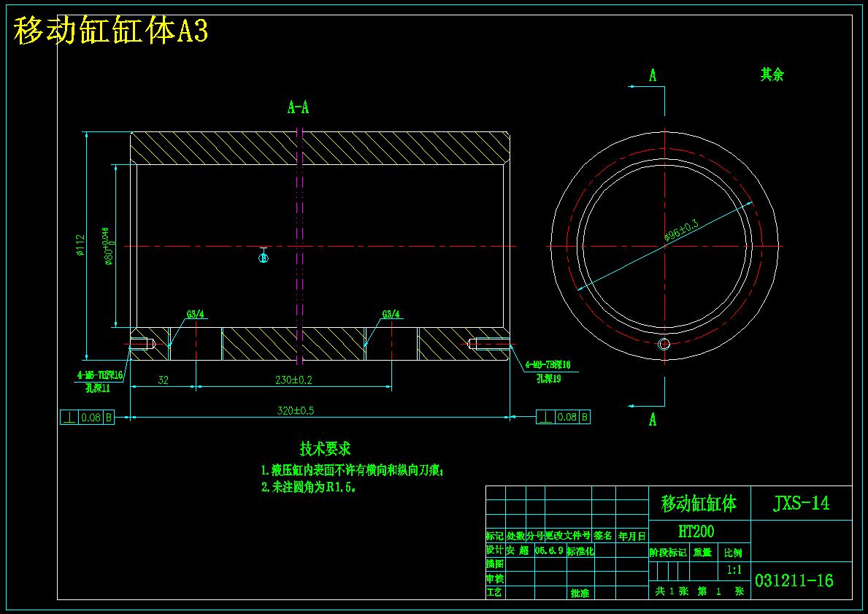868x614 pixels.
Task: Click the '审核' row label
Action: coord(495,578)
